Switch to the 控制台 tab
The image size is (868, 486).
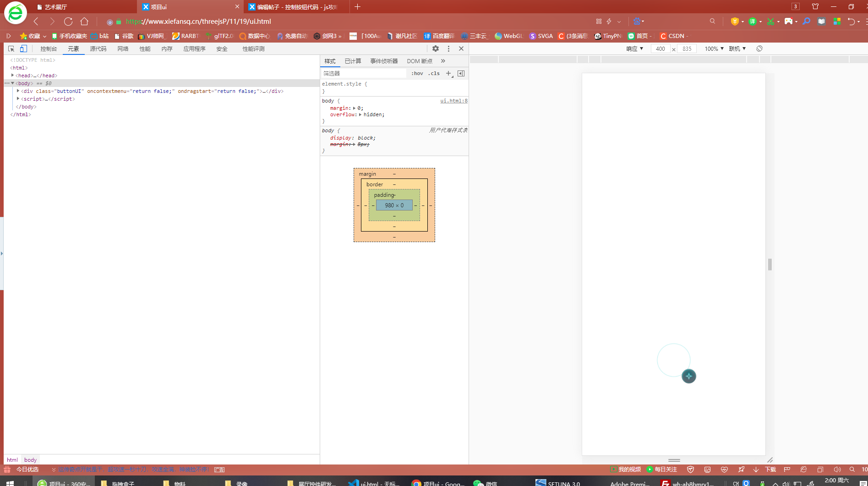point(49,49)
